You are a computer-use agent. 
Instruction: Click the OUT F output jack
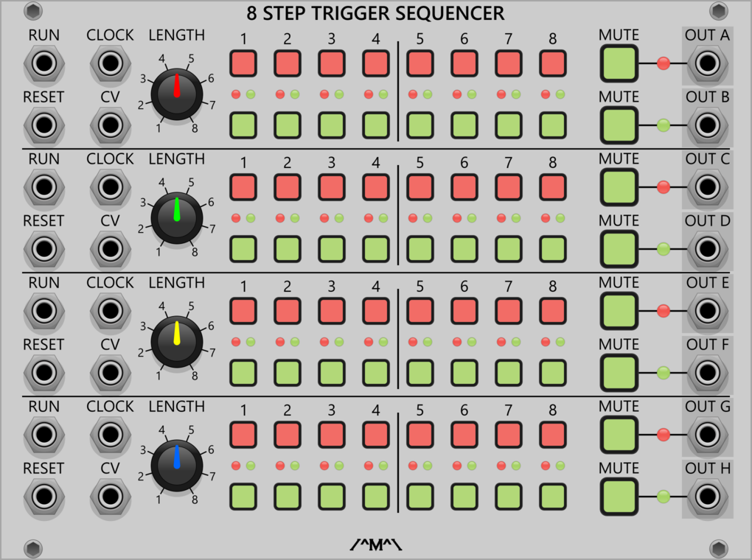708,373
